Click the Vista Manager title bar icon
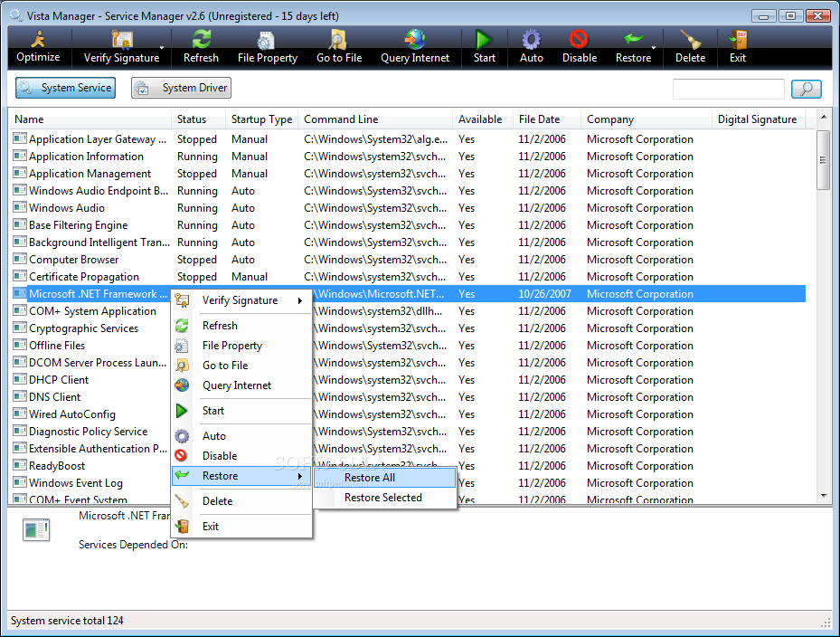Screen dimensions: 840x637 [x=16, y=15]
